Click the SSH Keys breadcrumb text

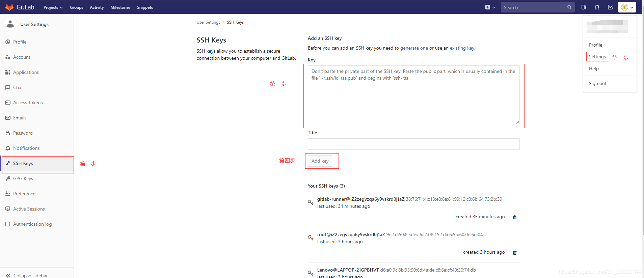pyautogui.click(x=235, y=22)
